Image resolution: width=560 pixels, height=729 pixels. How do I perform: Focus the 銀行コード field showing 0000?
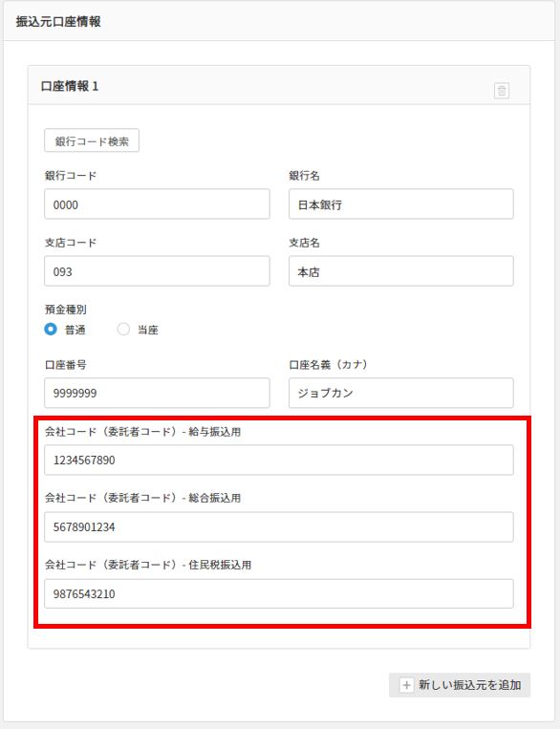[x=157, y=204]
